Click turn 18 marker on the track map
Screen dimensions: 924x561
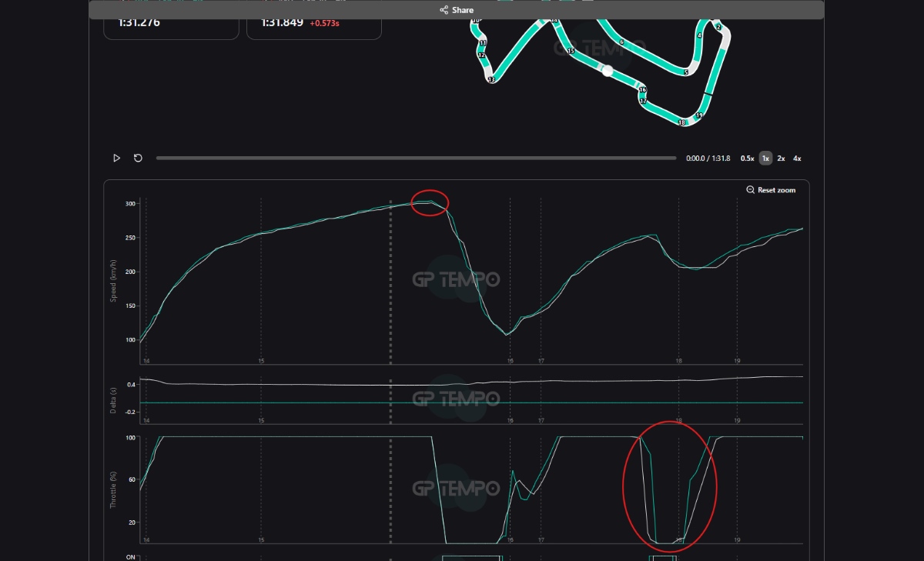681,122
